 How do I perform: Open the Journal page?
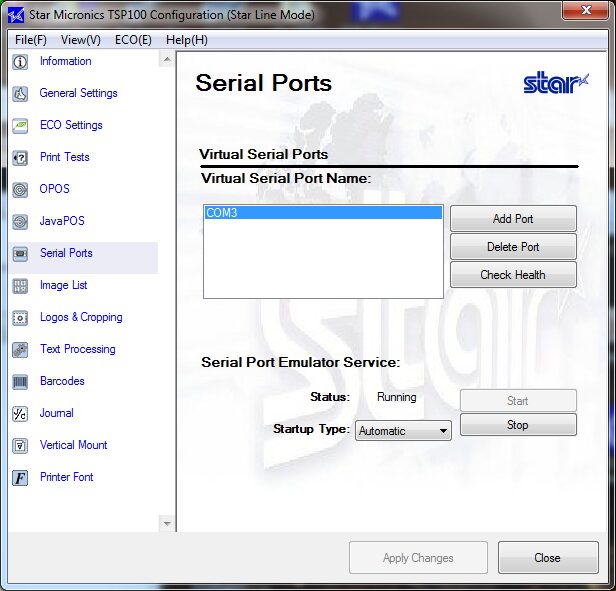[x=57, y=413]
